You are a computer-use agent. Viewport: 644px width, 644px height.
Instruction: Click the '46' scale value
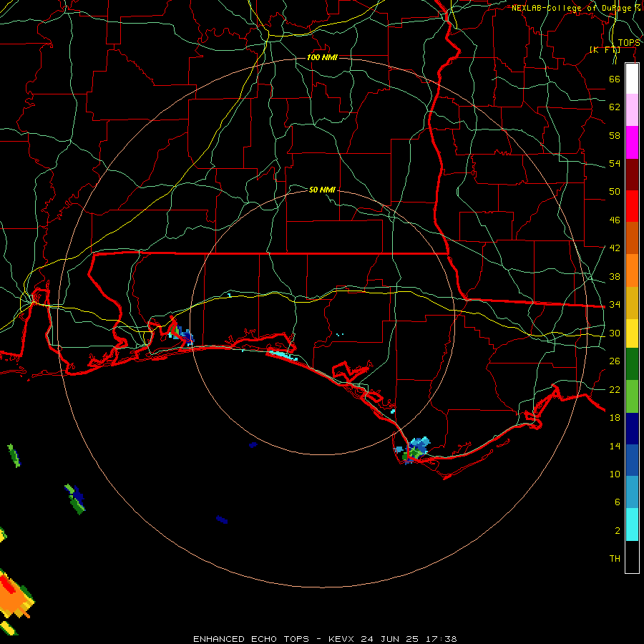coord(615,220)
